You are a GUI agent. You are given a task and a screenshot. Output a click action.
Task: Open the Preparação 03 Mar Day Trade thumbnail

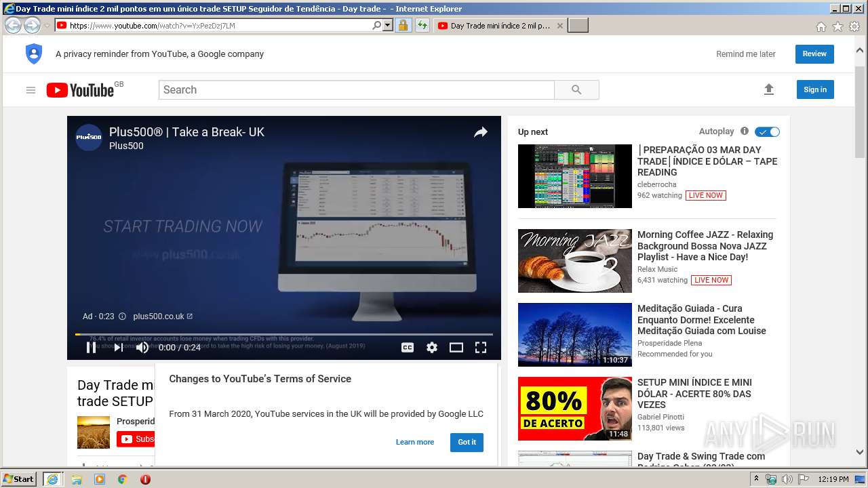coord(575,176)
